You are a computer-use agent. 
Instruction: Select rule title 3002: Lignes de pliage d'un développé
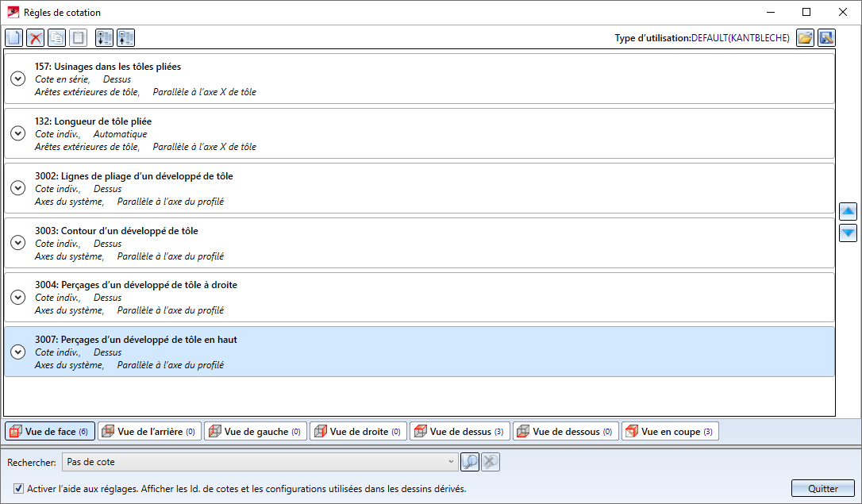tap(133, 176)
